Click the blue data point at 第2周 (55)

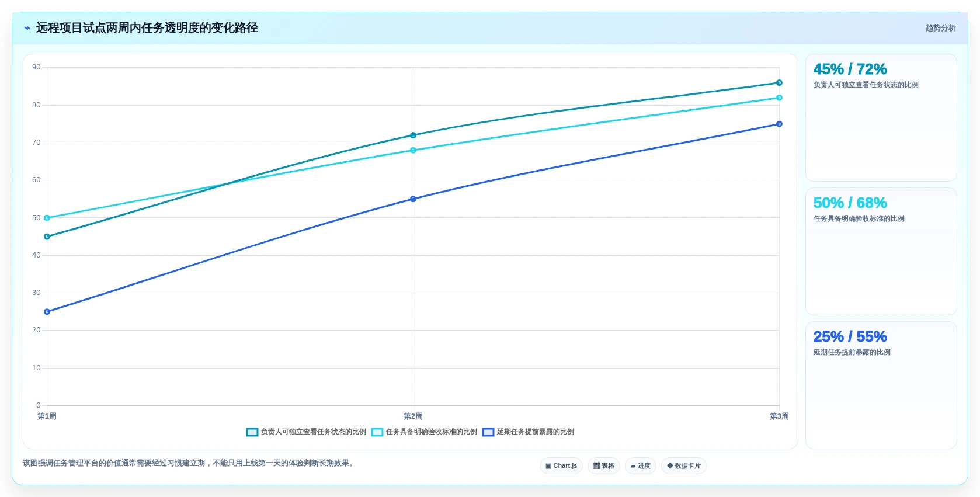click(413, 199)
